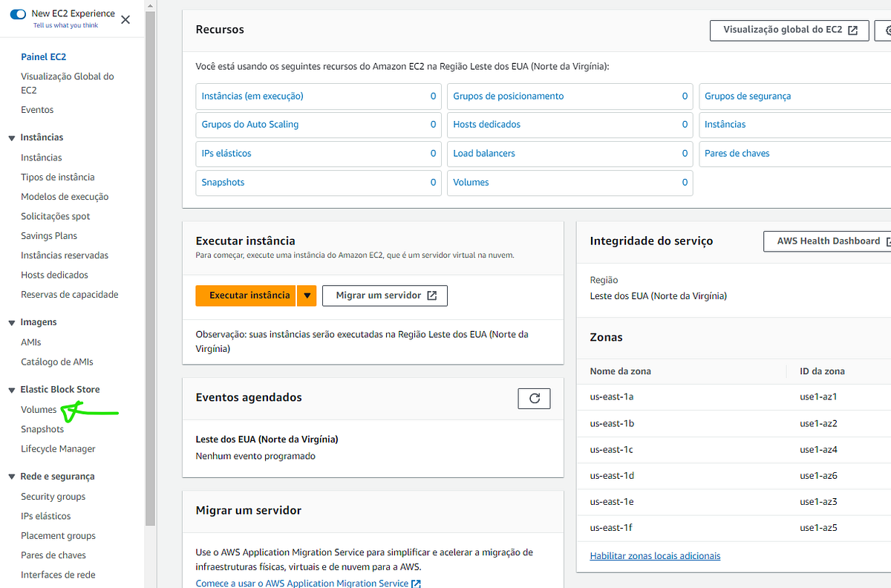This screenshot has height=588, width=891.
Task: Collapse the Rede e segurança section
Action: [x=10, y=476]
